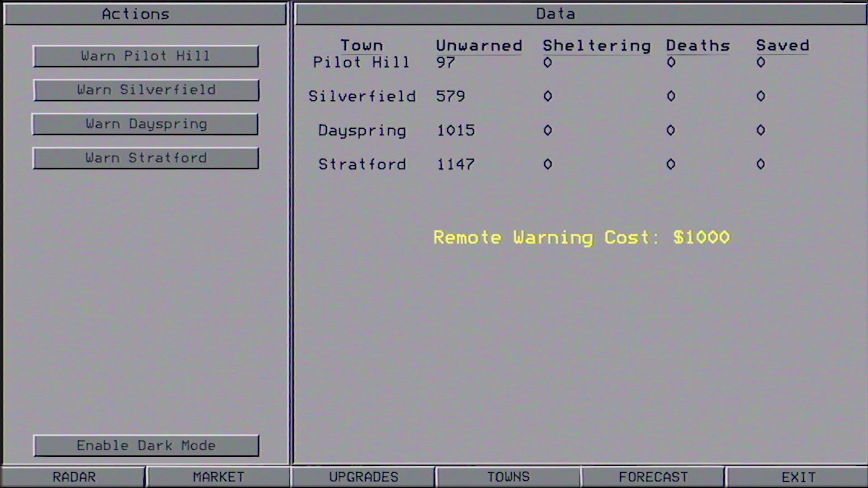Switch to the RADAR tab
The width and height of the screenshot is (868, 488).
click(74, 477)
